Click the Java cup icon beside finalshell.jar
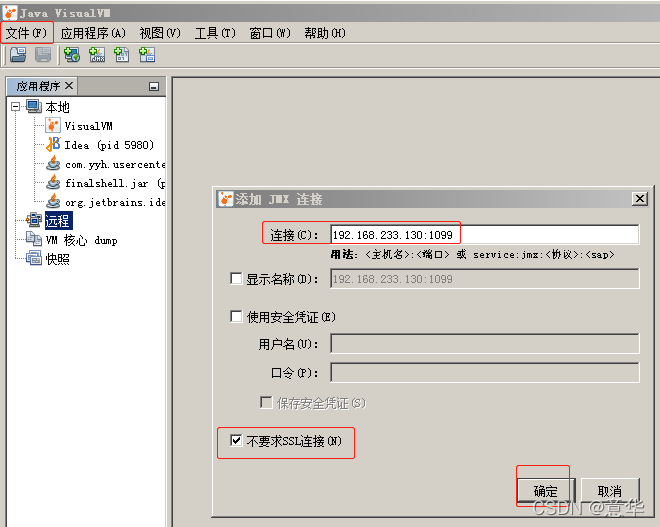The width and height of the screenshot is (660, 527). [53, 182]
